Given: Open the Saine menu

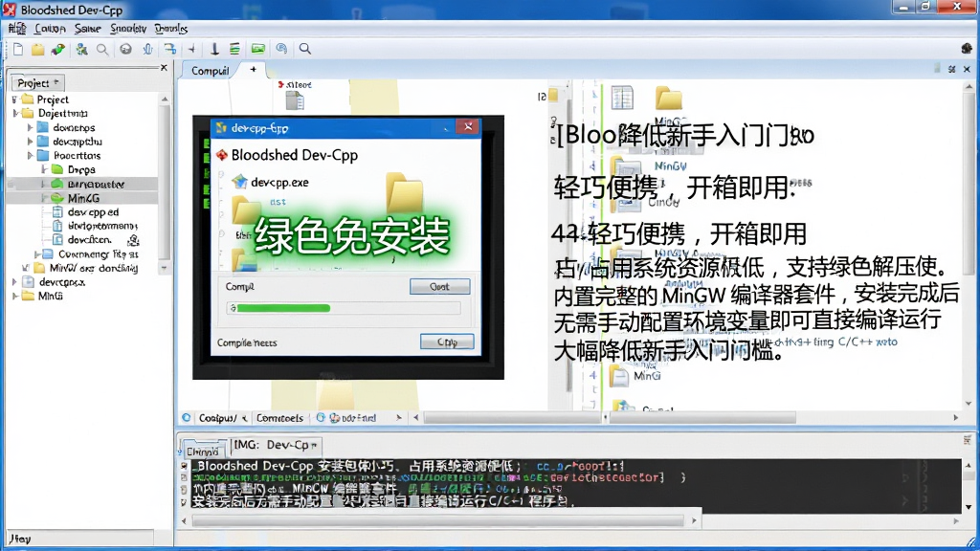Looking at the screenshot, I should (87, 29).
